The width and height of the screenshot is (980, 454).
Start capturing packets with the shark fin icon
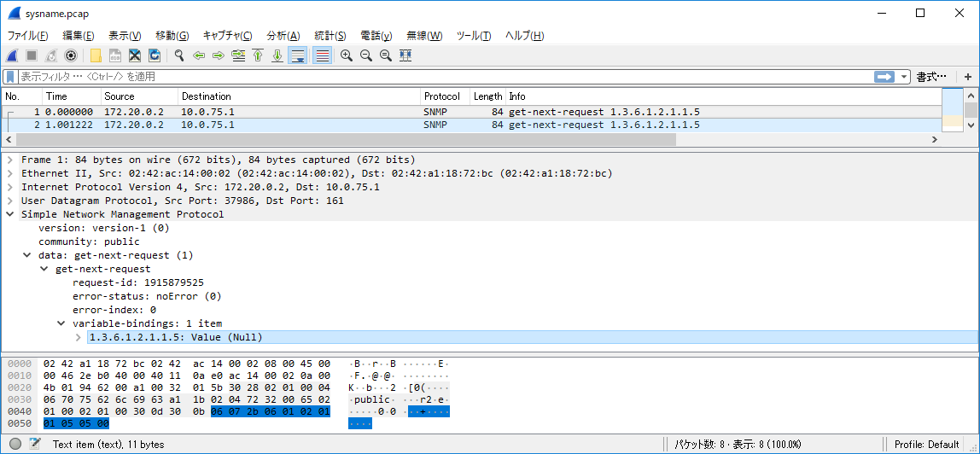pos(12,55)
